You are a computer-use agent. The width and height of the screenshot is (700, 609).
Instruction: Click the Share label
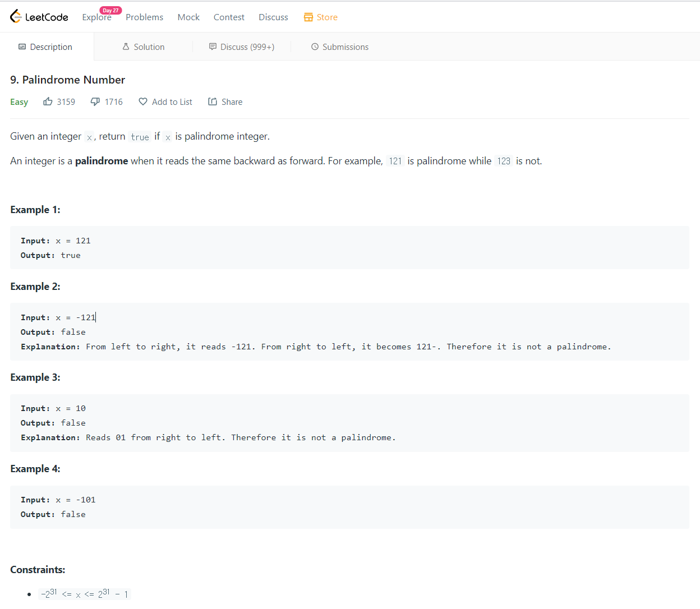point(232,102)
